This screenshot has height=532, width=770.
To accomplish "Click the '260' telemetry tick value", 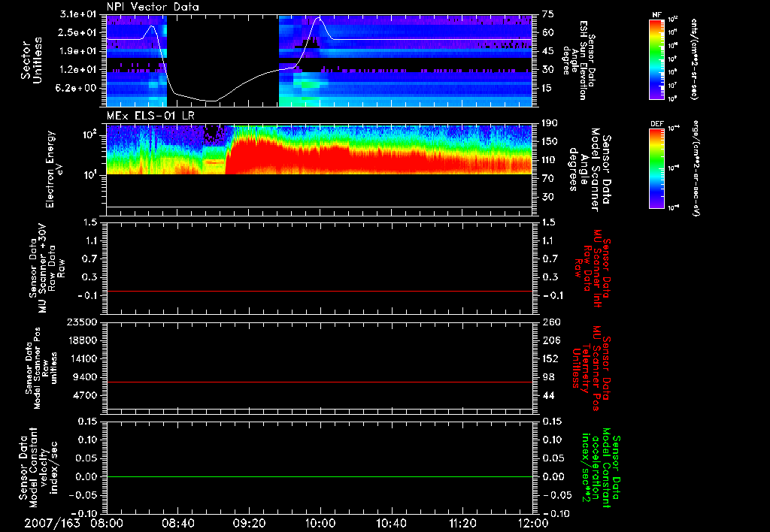I will coord(551,322).
